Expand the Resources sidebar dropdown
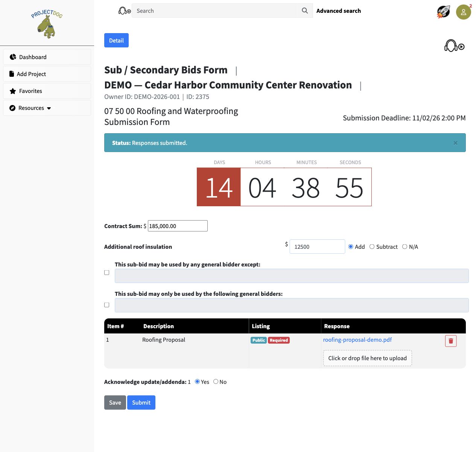The width and height of the screenshot is (476, 452). point(47,108)
